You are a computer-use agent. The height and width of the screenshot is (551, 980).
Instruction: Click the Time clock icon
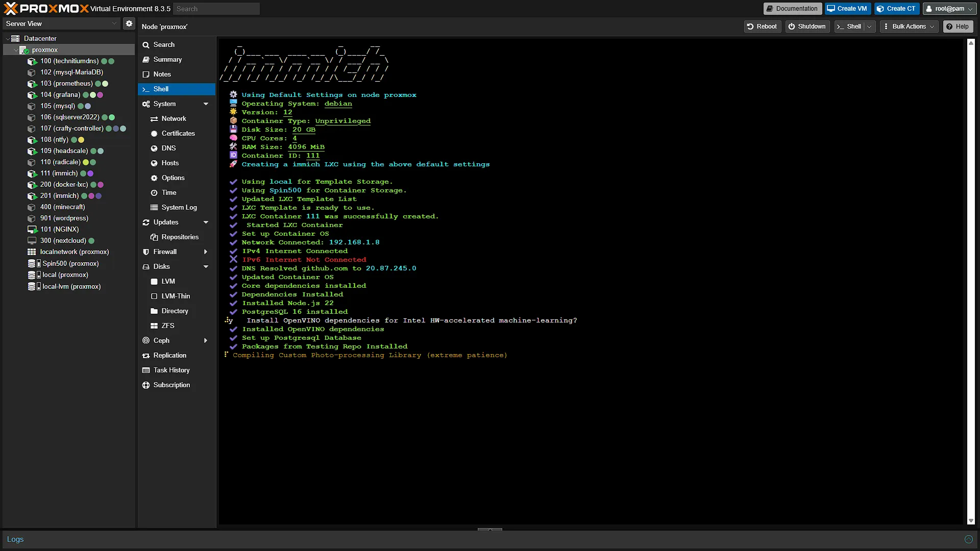154,193
